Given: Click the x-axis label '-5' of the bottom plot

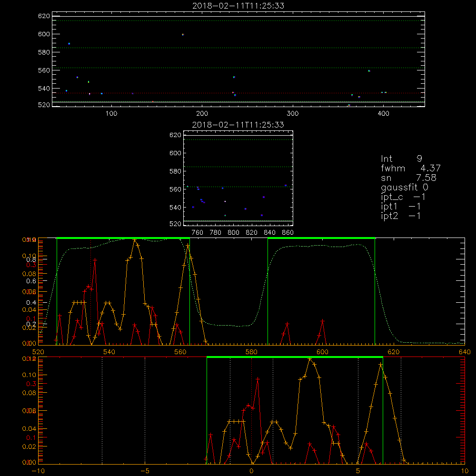Looking at the screenshot, I should [145, 471].
